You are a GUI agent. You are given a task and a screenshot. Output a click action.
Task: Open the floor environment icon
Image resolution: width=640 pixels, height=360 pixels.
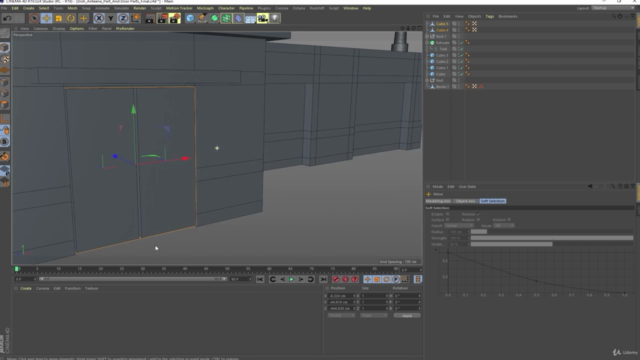click(250, 18)
